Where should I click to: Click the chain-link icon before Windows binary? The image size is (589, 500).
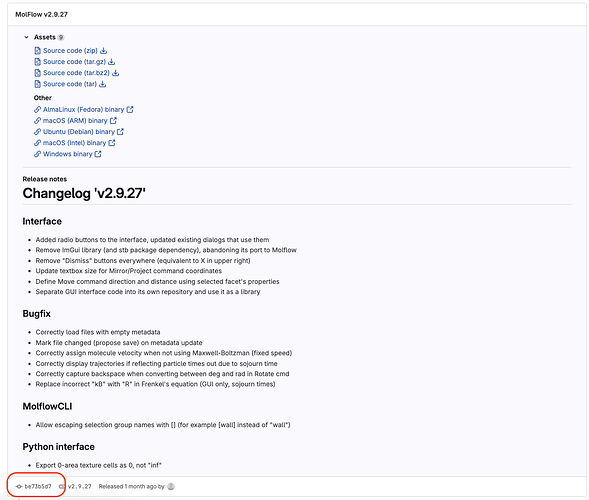[x=37, y=154]
